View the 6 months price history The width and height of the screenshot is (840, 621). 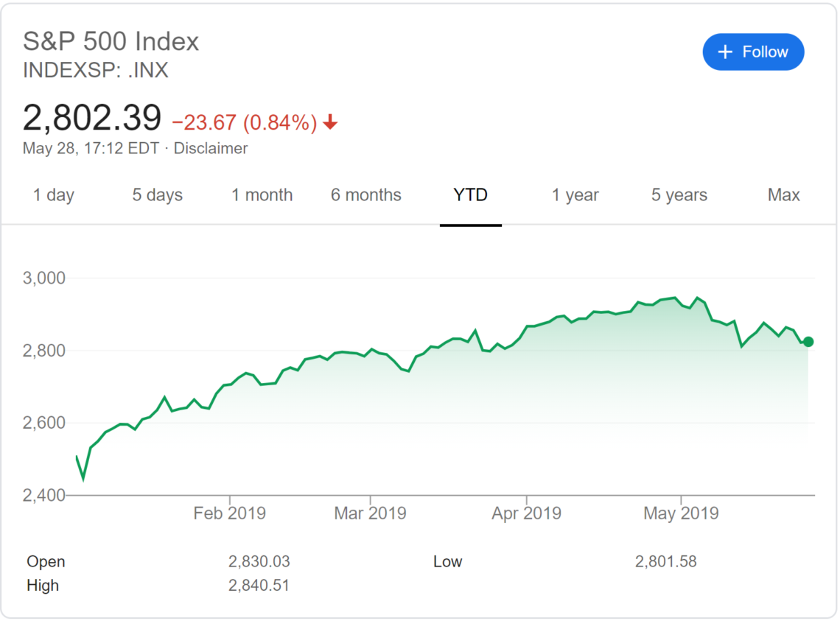click(365, 195)
